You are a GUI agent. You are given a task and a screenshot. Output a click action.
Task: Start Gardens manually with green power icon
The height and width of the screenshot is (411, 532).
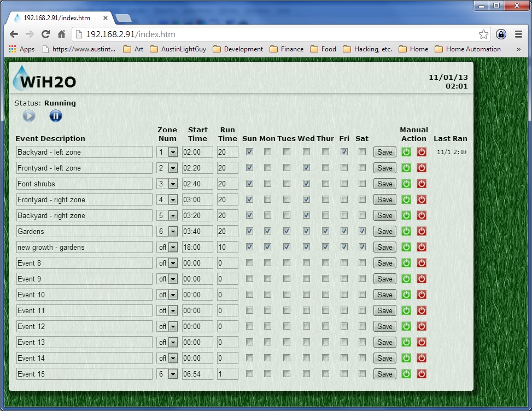406,232
